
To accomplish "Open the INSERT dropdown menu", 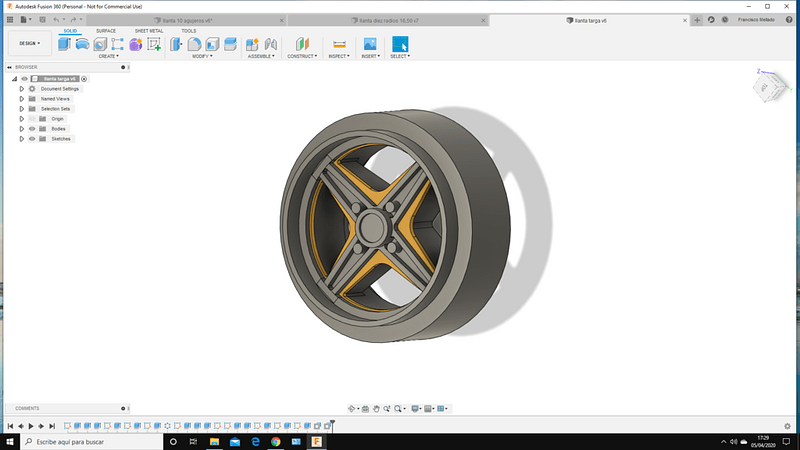I will click(x=370, y=56).
